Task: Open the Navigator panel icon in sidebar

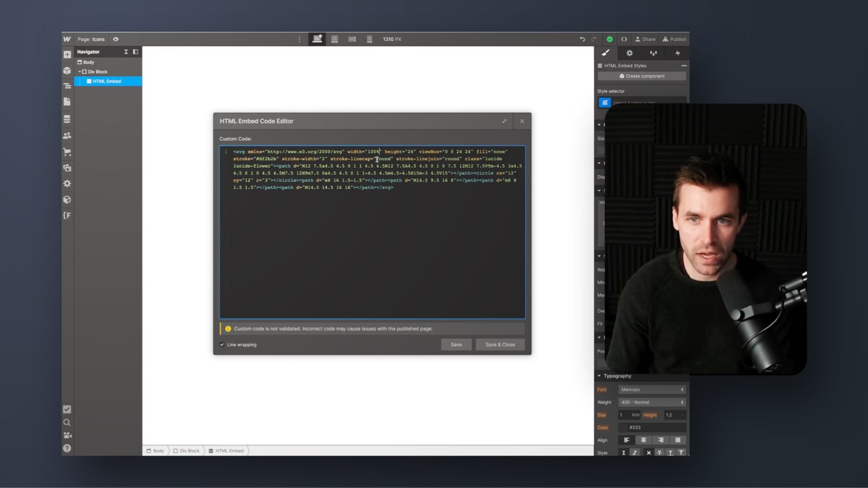Action: tap(67, 86)
